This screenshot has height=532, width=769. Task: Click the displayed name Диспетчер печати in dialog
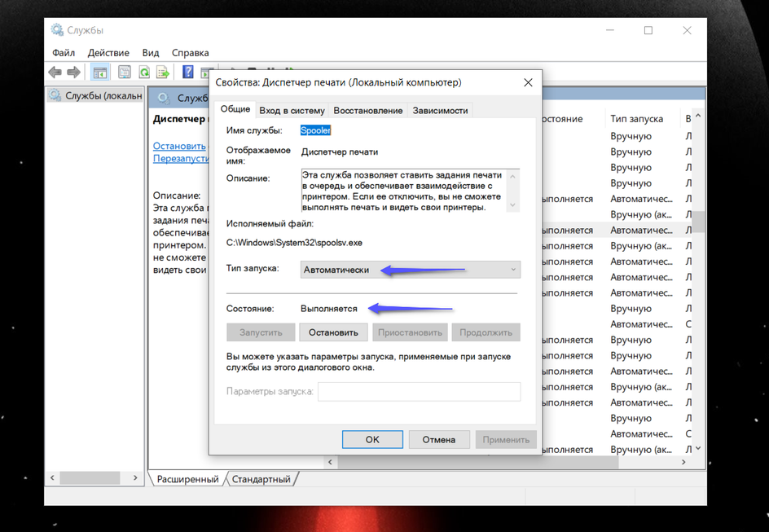(340, 152)
